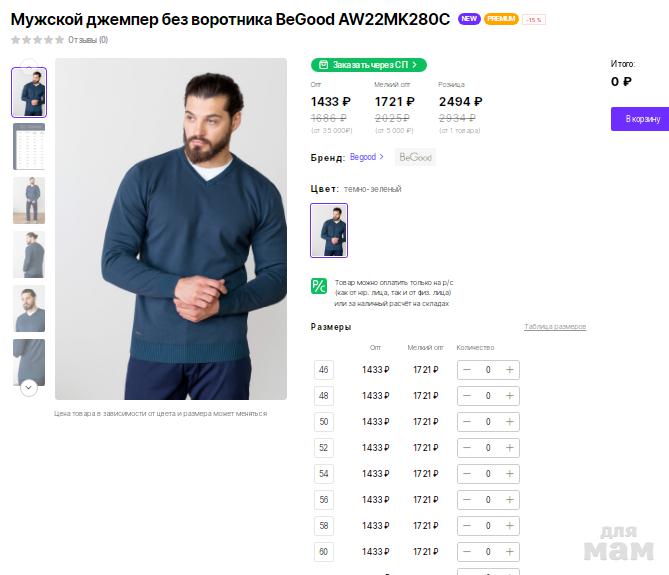Image resolution: width=669 pixels, height=575 pixels.
Task: Open the Begood brand link
Action: click(363, 157)
